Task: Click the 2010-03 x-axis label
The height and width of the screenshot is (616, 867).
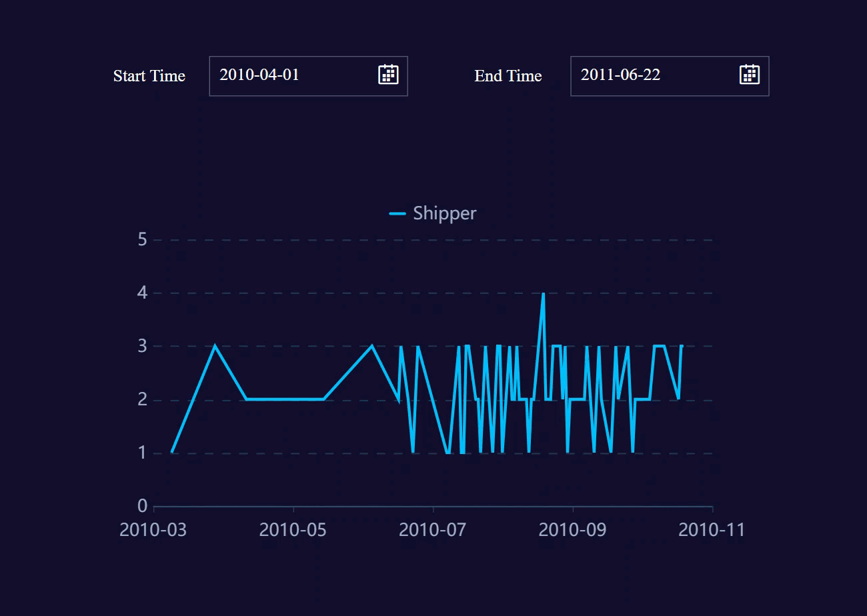Action: coord(153,530)
